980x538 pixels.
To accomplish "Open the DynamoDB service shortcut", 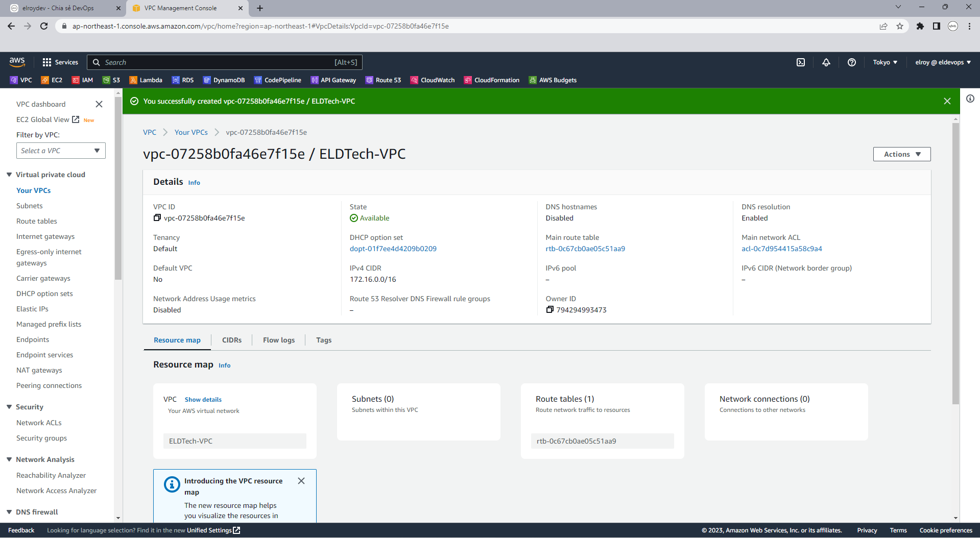I will [x=224, y=80].
